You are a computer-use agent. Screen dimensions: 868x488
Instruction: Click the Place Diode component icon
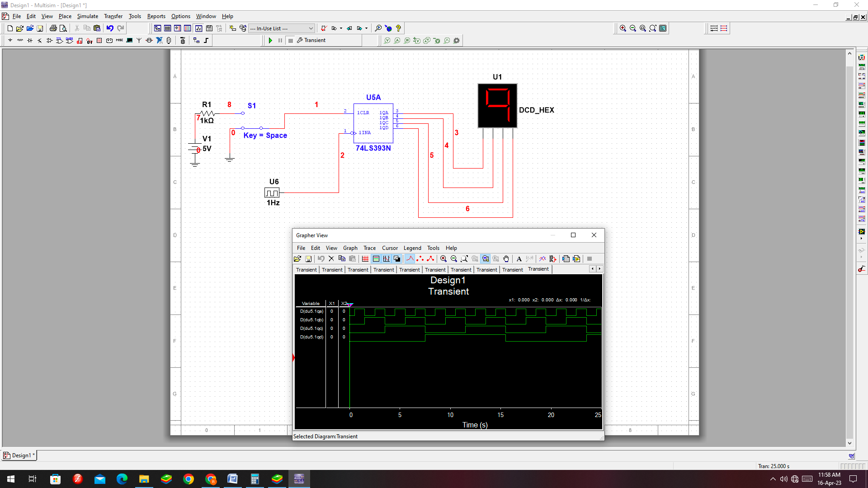tap(30, 41)
